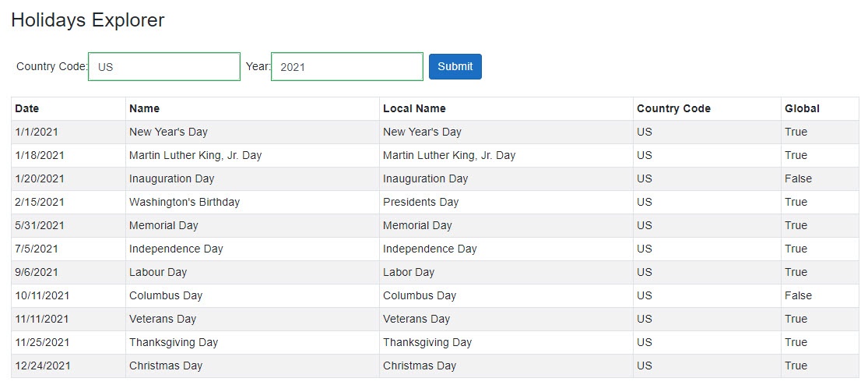Select the Labour Day name cell
Image resolution: width=868 pixels, height=385 pixels.
coord(158,272)
